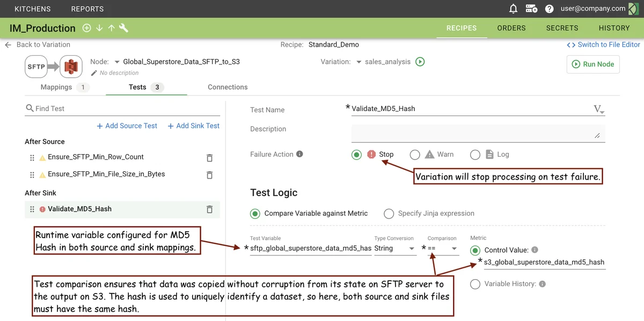The width and height of the screenshot is (644, 321).
Task: Delete the Validate_MD5_Hash test
Action: coord(209,209)
